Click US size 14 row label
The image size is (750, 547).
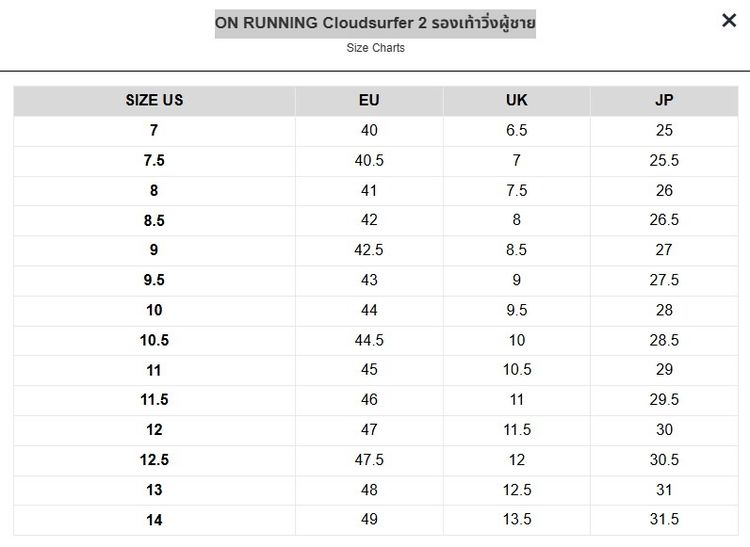tap(154, 520)
